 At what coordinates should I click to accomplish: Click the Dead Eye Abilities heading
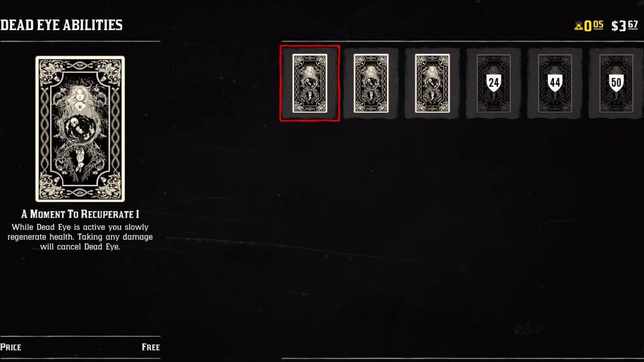pos(61,25)
